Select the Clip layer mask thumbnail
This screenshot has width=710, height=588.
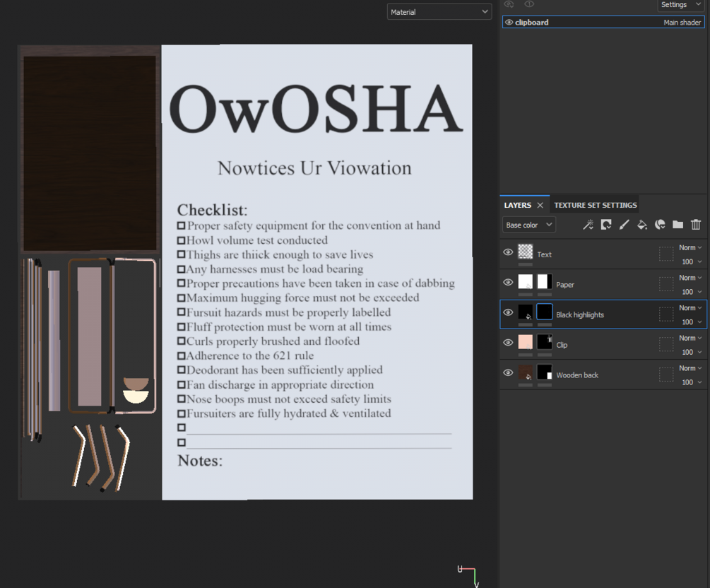click(544, 341)
